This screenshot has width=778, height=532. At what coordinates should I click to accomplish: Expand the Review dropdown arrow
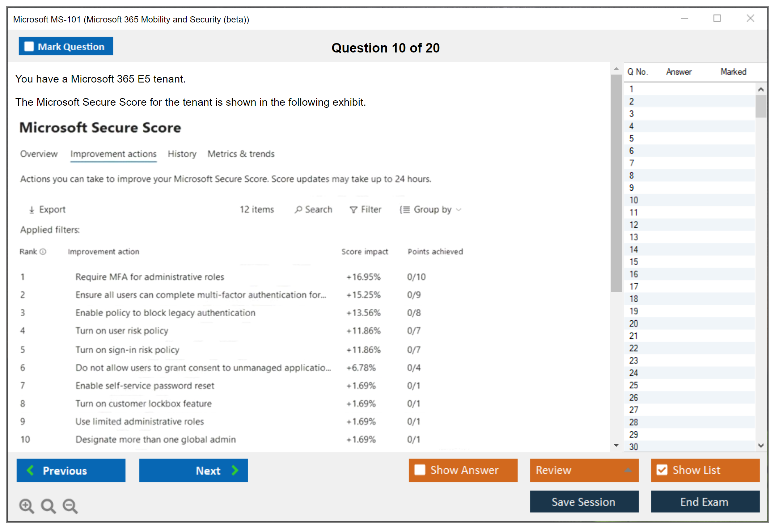click(x=628, y=470)
